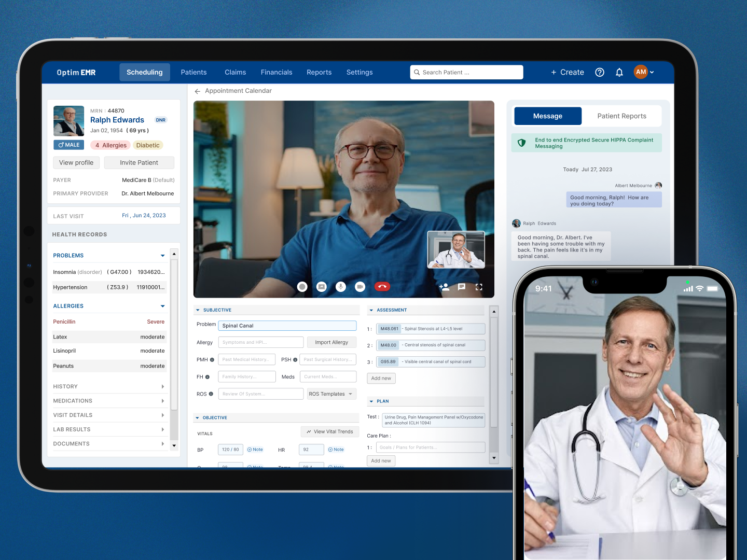This screenshot has height=560, width=747.
Task: Expand the ALLERGIES section chevron
Action: pos(162,305)
